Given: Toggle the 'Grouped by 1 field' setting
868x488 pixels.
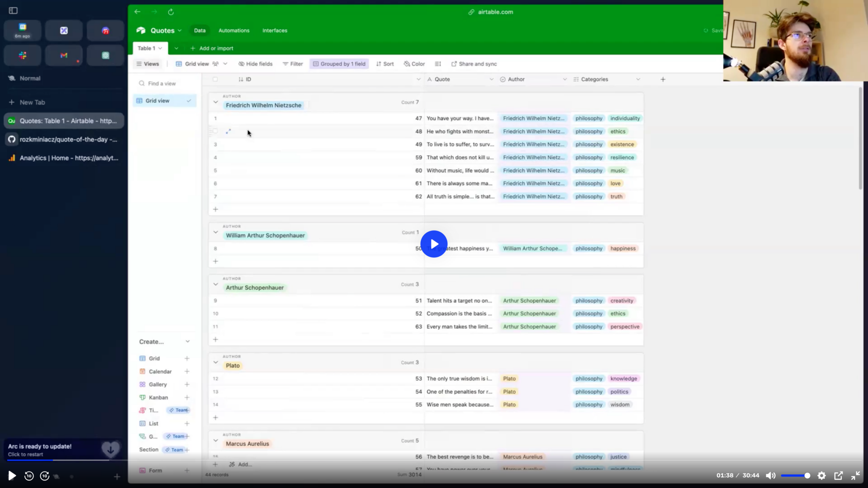Looking at the screenshot, I should pos(339,64).
